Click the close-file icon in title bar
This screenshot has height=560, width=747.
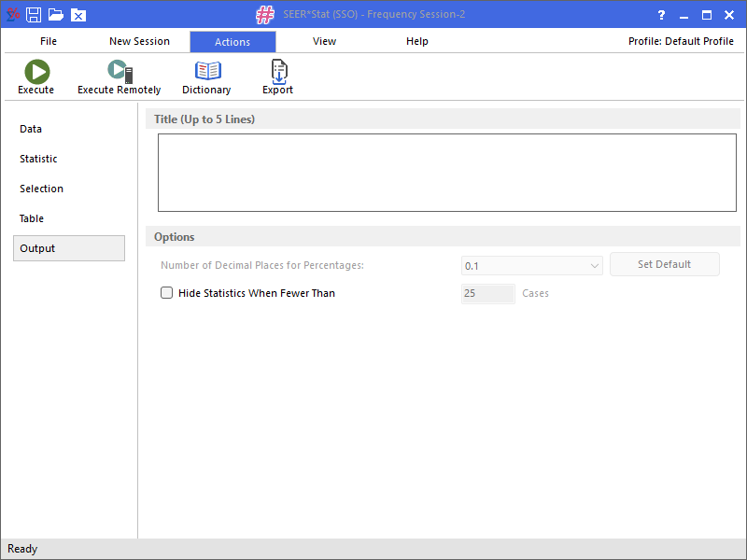pos(78,15)
